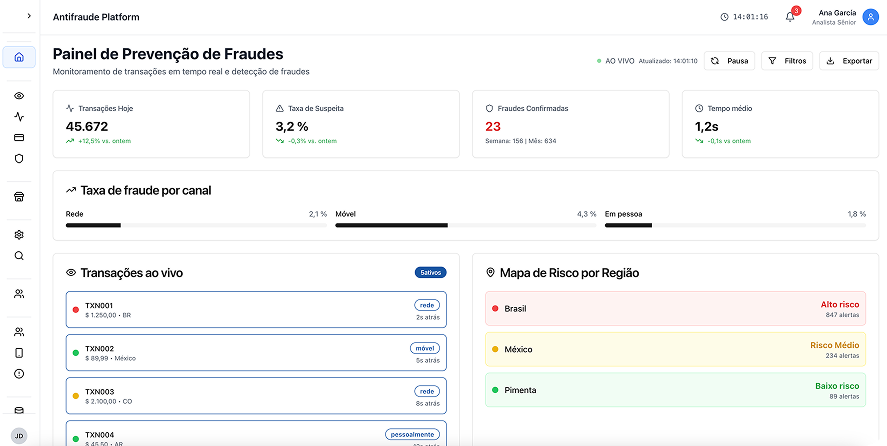Open transaction TXN003 in live list

point(256,396)
